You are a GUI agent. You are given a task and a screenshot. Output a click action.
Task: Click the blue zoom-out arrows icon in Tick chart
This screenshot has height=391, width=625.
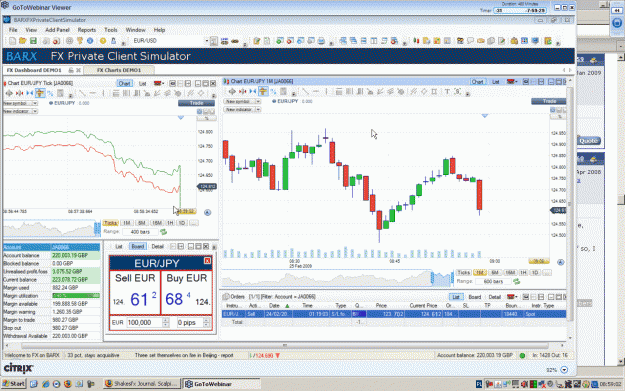[x=29, y=93]
